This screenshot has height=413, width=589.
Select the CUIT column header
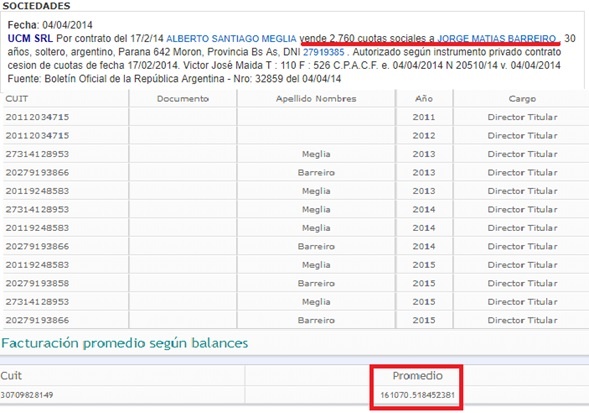pyautogui.click(x=17, y=99)
